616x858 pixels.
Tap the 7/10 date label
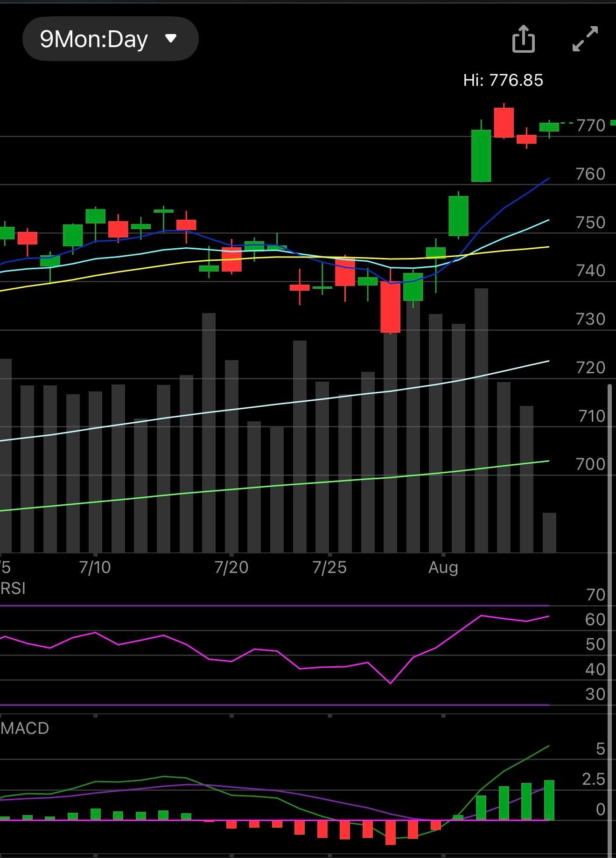[95, 567]
